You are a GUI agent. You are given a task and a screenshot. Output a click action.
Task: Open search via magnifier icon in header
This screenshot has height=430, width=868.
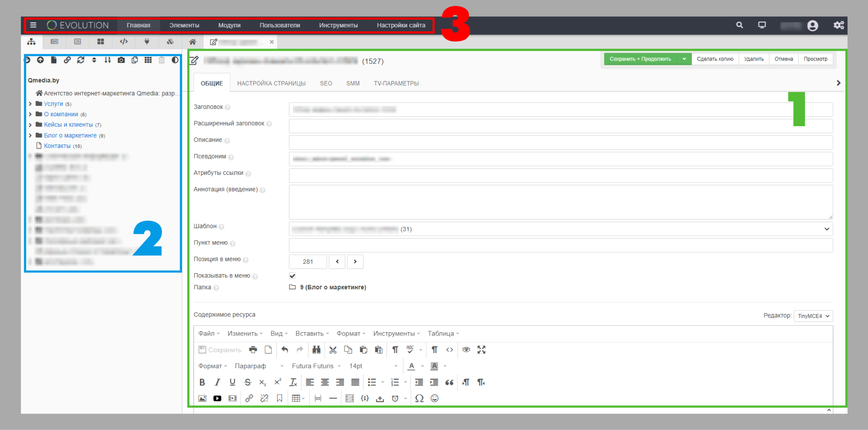[739, 25]
